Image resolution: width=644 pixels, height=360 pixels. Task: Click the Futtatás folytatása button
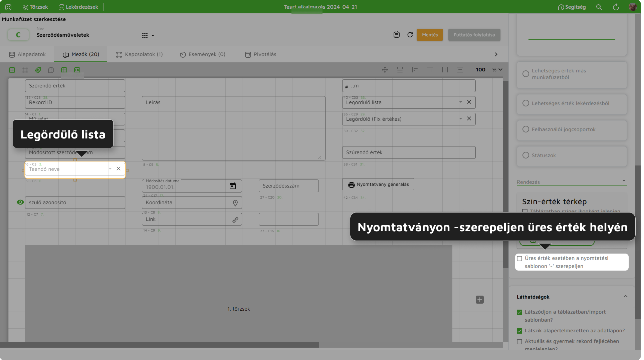474,35
